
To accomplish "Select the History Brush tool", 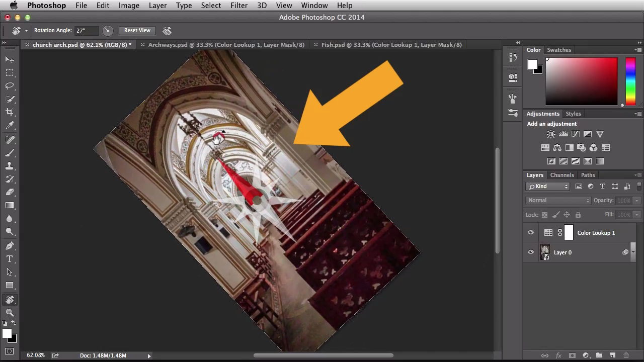I will (10, 178).
